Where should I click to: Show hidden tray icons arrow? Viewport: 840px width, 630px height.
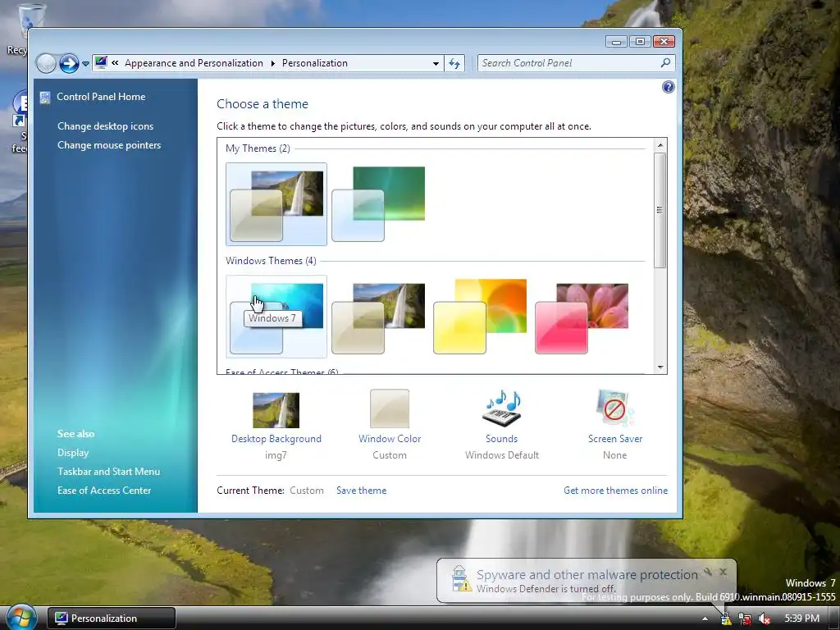click(705, 619)
